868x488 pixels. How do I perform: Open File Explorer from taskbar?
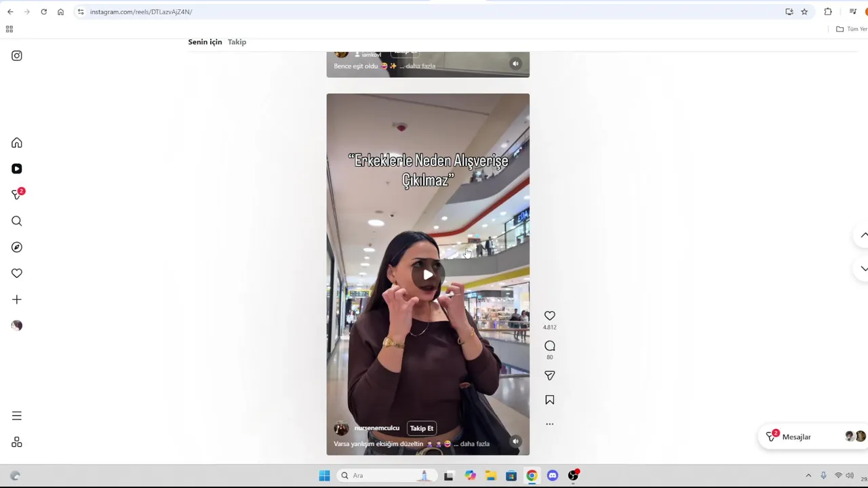490,476
